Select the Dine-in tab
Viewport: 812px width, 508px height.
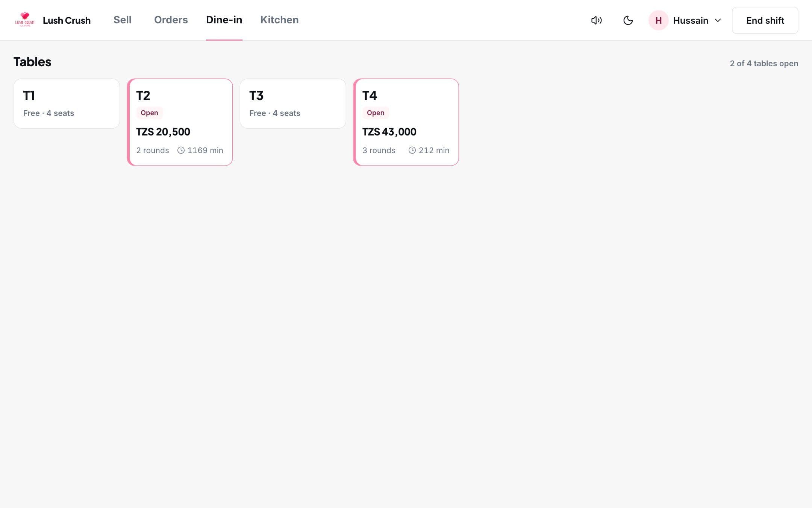click(224, 20)
